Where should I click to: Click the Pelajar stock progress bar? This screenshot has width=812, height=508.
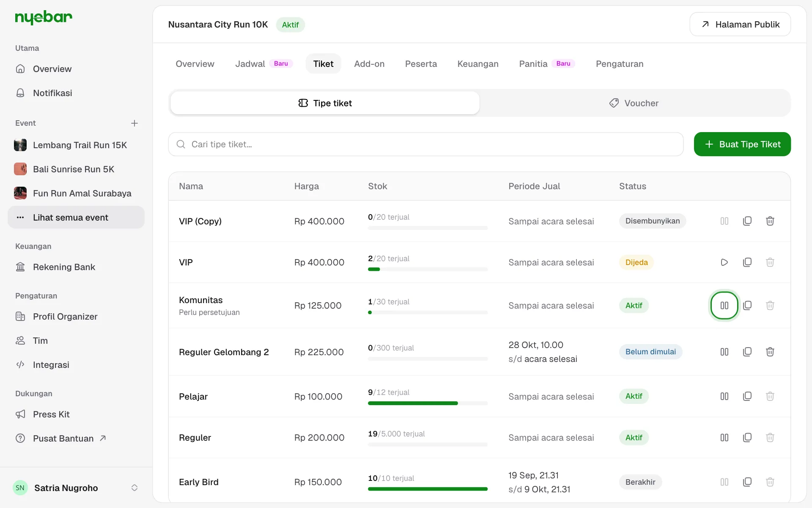coord(428,403)
